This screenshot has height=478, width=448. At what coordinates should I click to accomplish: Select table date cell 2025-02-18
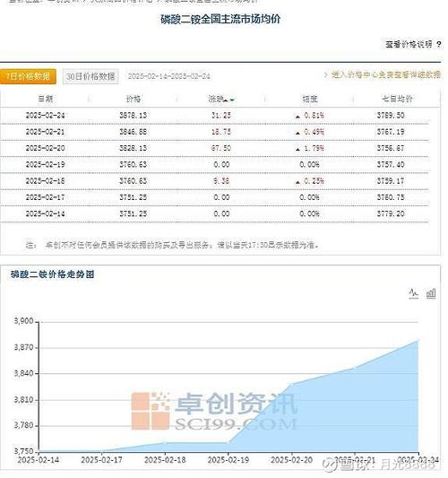[45, 181]
